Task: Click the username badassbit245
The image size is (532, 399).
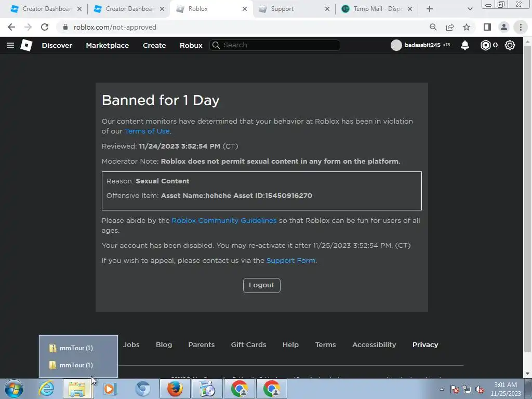Action: click(x=422, y=45)
